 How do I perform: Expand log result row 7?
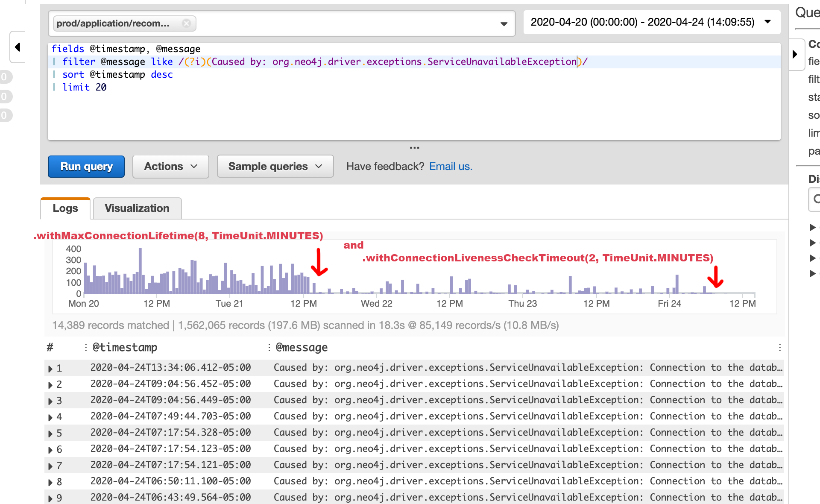coord(50,466)
